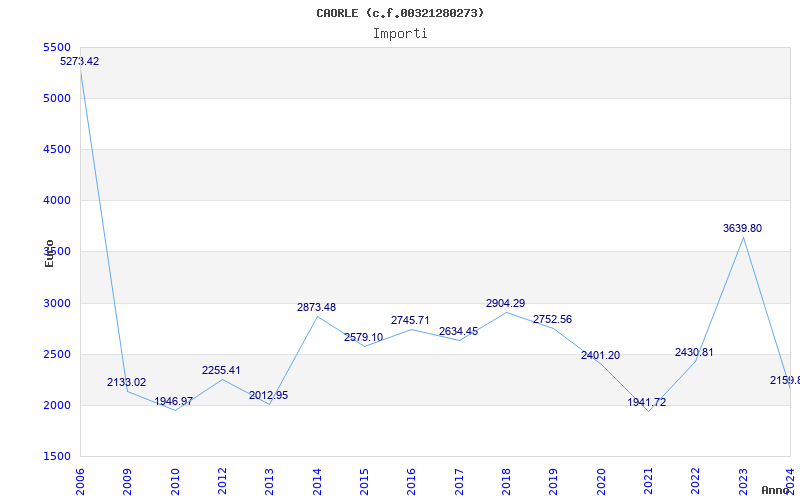Click the x-axis year 2016
The image size is (800, 500).
click(x=412, y=482)
